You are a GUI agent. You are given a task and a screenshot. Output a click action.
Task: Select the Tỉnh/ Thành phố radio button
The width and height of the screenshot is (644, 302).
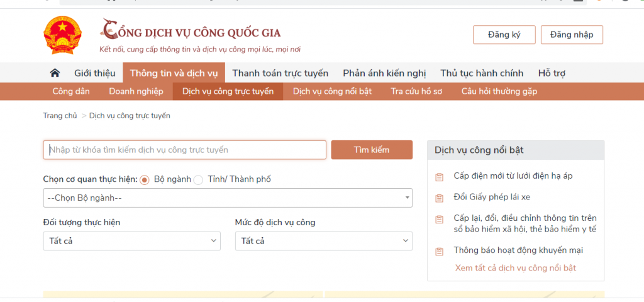198,180
